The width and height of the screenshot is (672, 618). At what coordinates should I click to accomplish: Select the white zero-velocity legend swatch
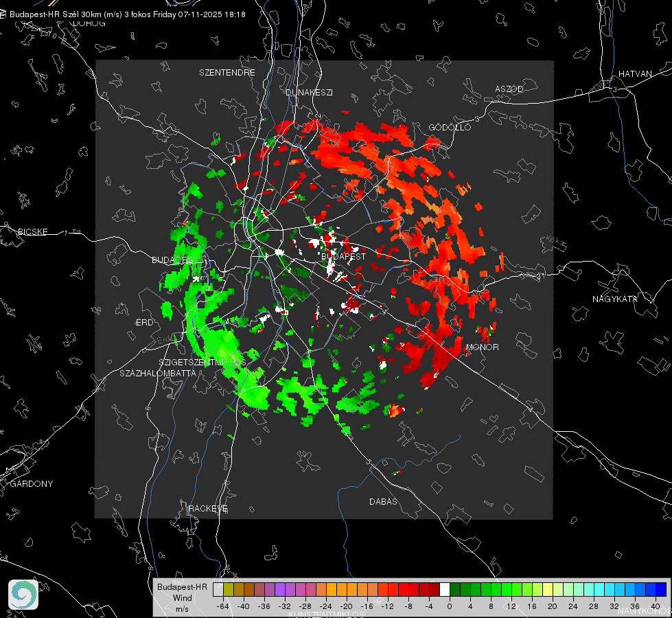point(445,590)
